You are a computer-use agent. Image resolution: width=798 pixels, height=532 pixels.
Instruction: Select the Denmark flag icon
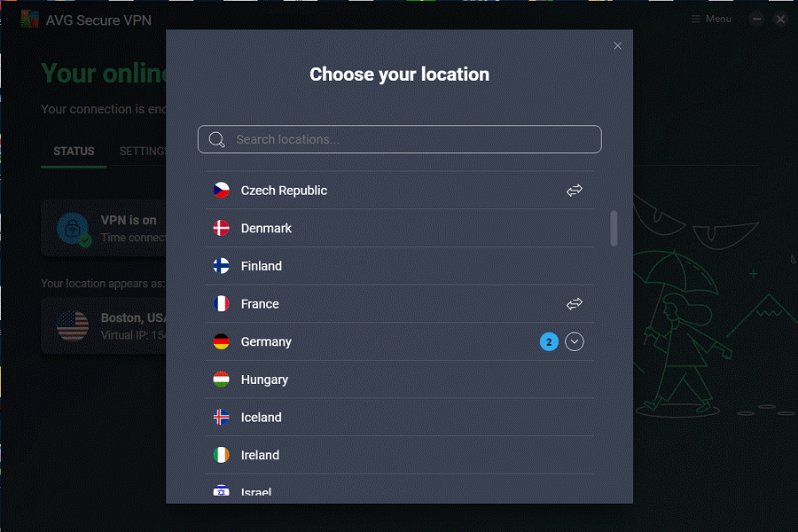(x=221, y=228)
